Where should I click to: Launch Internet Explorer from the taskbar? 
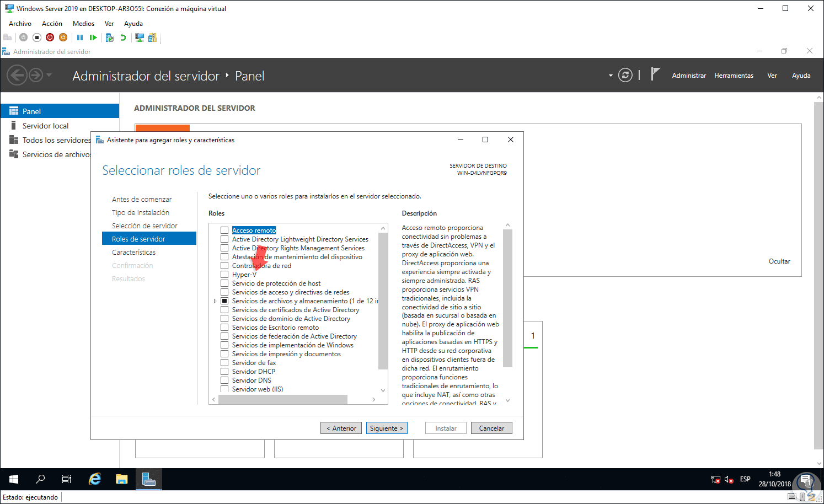coord(95,479)
